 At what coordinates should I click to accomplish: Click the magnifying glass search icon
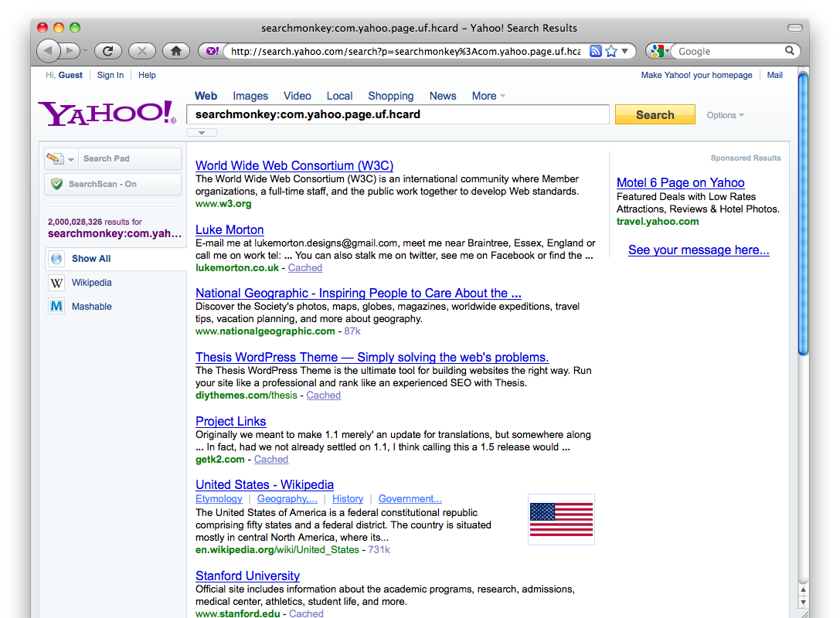tap(790, 50)
